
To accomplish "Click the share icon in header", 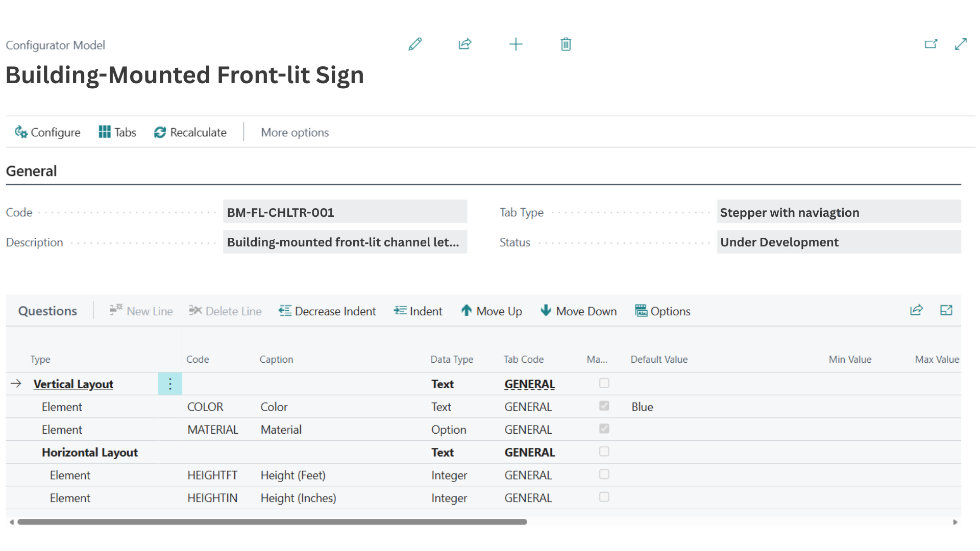I will [464, 44].
